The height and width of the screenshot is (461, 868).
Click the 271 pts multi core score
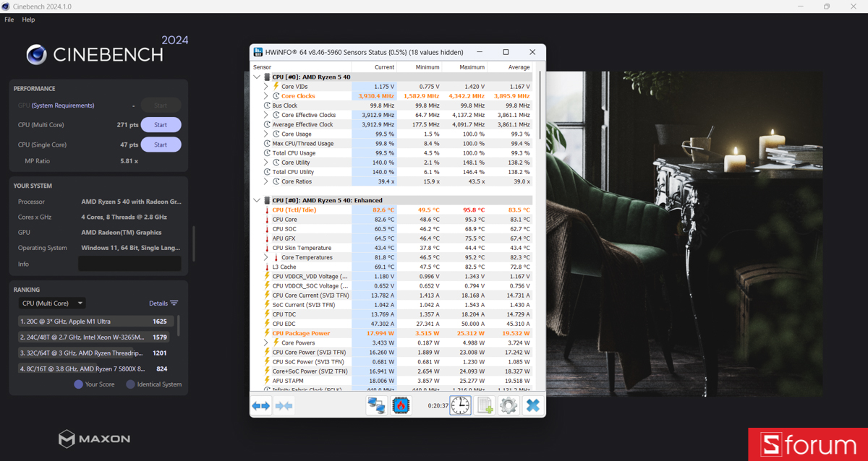[127, 125]
